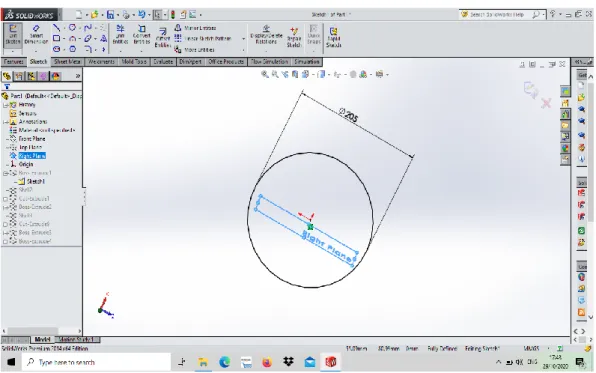Click the Exit Sketch button
The width and height of the screenshot is (596, 373).
point(13,35)
